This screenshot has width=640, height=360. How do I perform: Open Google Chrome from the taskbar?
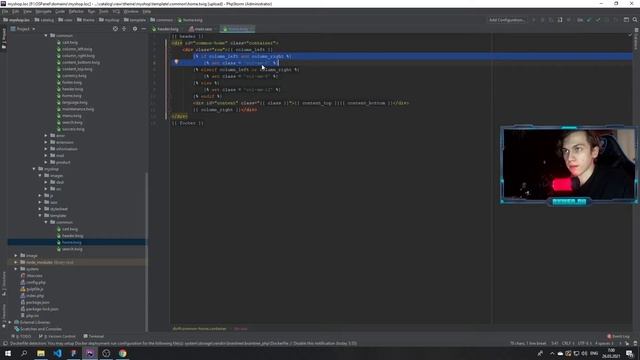tap(122, 353)
